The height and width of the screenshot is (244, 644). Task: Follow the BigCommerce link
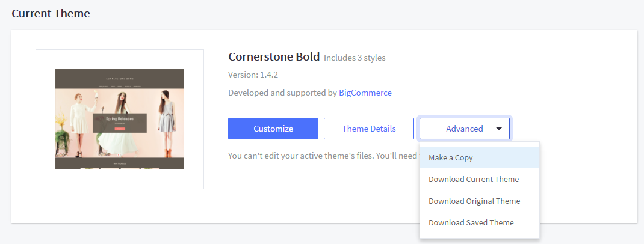pos(365,93)
